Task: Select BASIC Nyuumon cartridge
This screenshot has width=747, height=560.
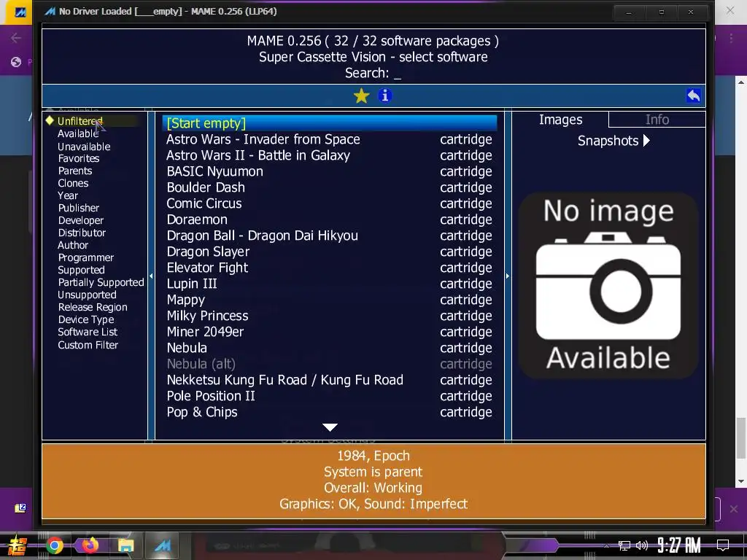Action: [330, 171]
